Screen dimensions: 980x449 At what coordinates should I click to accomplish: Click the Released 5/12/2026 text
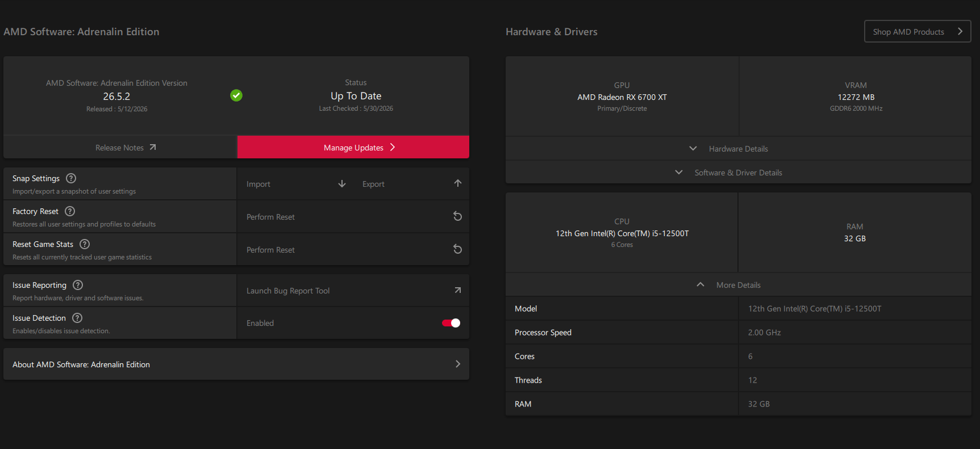[x=116, y=109]
